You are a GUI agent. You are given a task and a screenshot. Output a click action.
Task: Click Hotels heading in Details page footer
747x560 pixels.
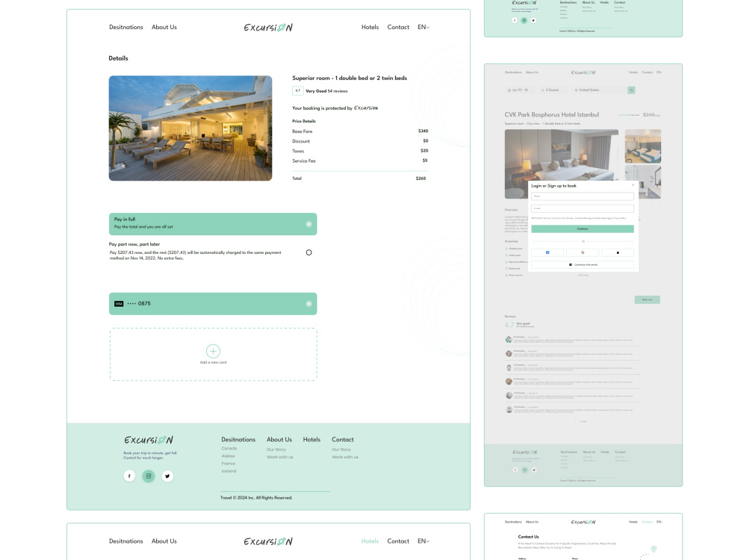point(311,440)
